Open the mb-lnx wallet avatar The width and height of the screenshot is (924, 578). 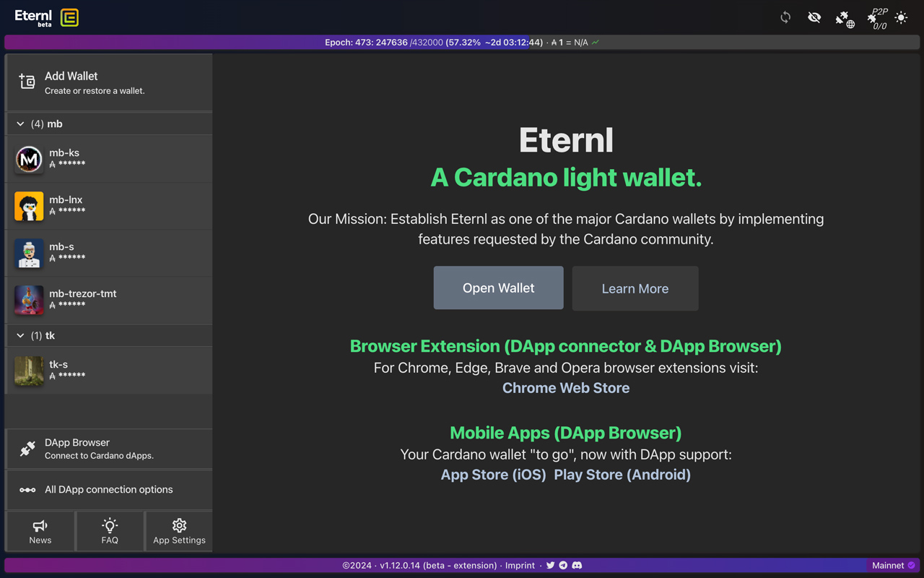point(29,206)
